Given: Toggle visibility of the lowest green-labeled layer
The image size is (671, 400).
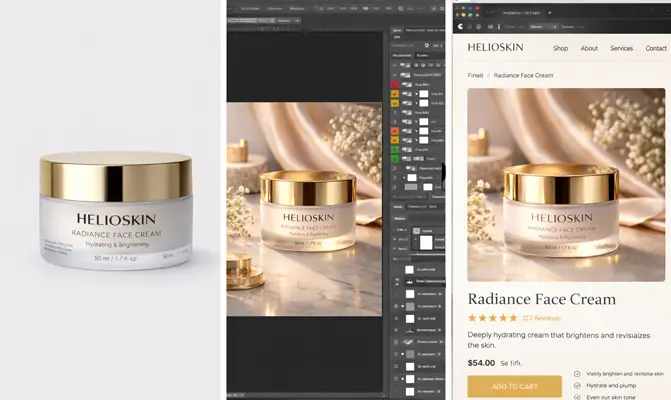Looking at the screenshot, I should pyautogui.click(x=395, y=159).
